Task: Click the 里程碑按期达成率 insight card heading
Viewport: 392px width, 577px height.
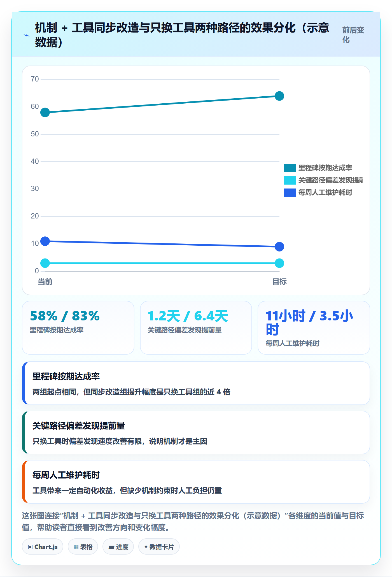Action: [x=66, y=376]
